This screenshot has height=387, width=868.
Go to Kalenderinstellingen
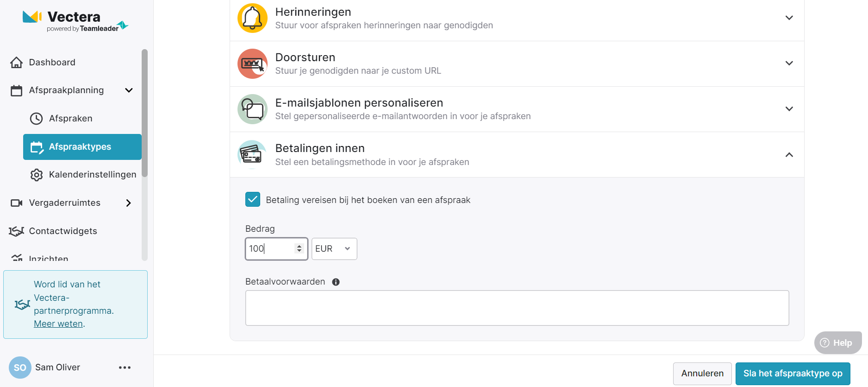92,175
